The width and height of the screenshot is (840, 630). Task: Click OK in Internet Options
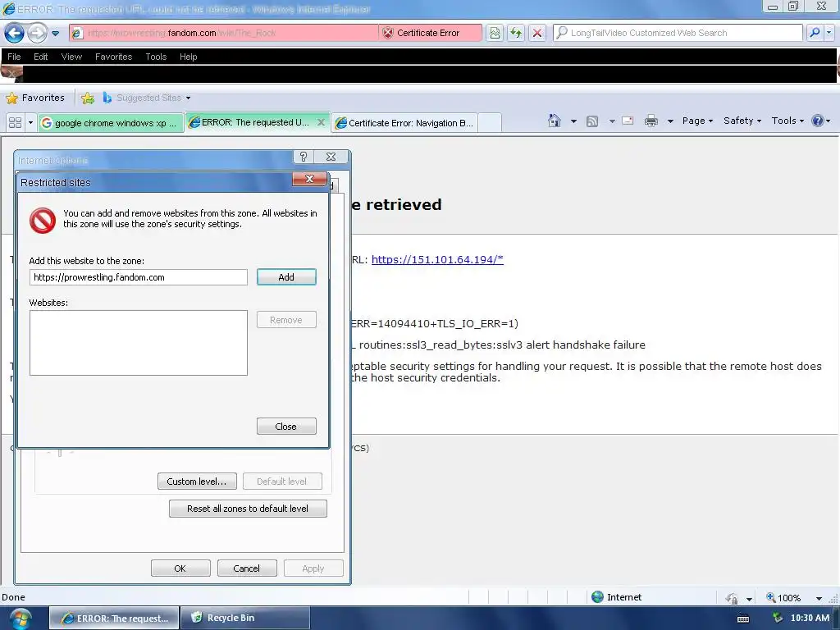pos(180,568)
